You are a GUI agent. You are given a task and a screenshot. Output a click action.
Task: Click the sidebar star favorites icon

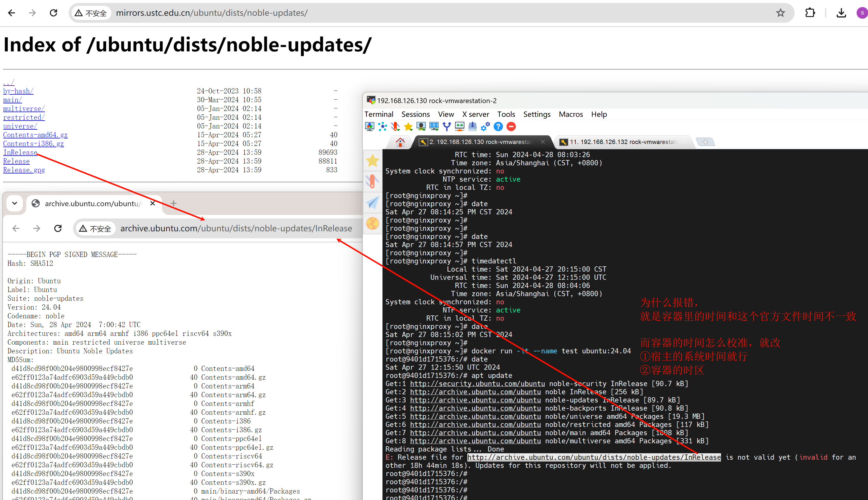(x=373, y=161)
